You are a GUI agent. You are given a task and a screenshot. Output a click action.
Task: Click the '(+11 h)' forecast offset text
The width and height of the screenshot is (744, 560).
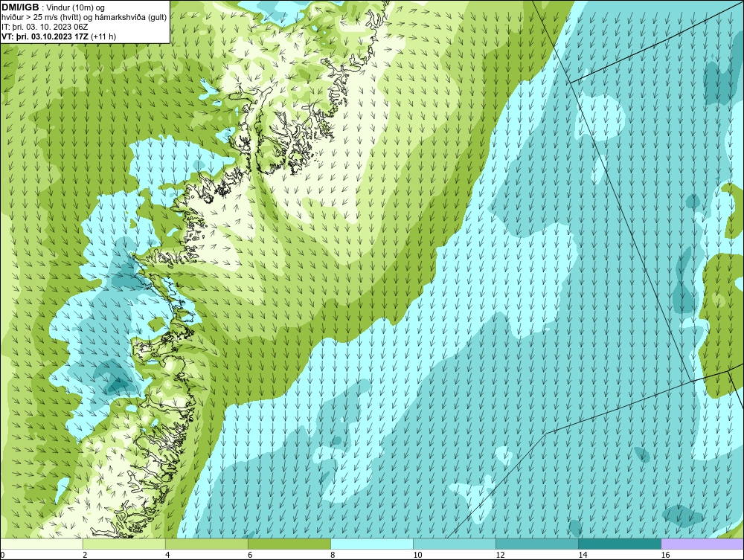pyautogui.click(x=103, y=36)
